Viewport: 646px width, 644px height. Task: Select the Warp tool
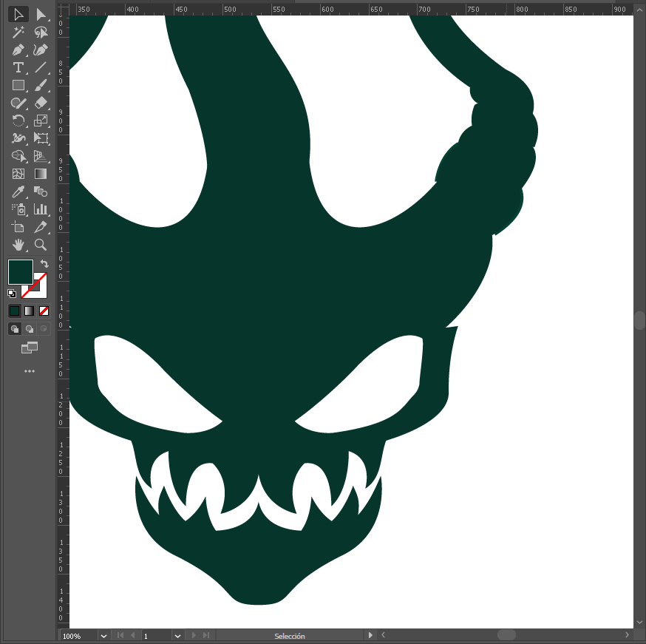click(x=18, y=138)
